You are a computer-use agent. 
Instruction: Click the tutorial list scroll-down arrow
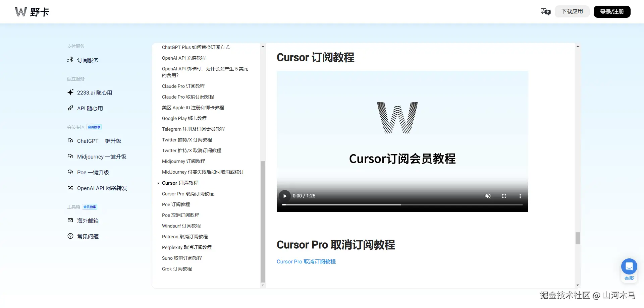(263, 286)
